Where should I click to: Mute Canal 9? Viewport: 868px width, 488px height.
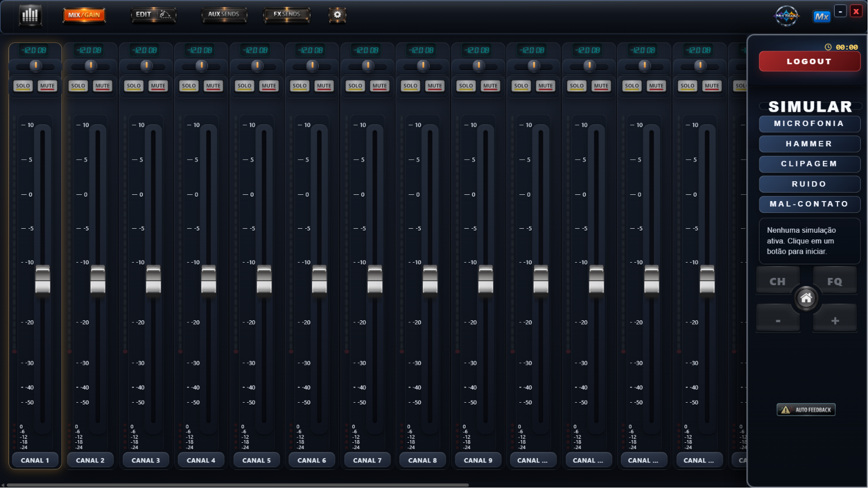click(x=491, y=86)
